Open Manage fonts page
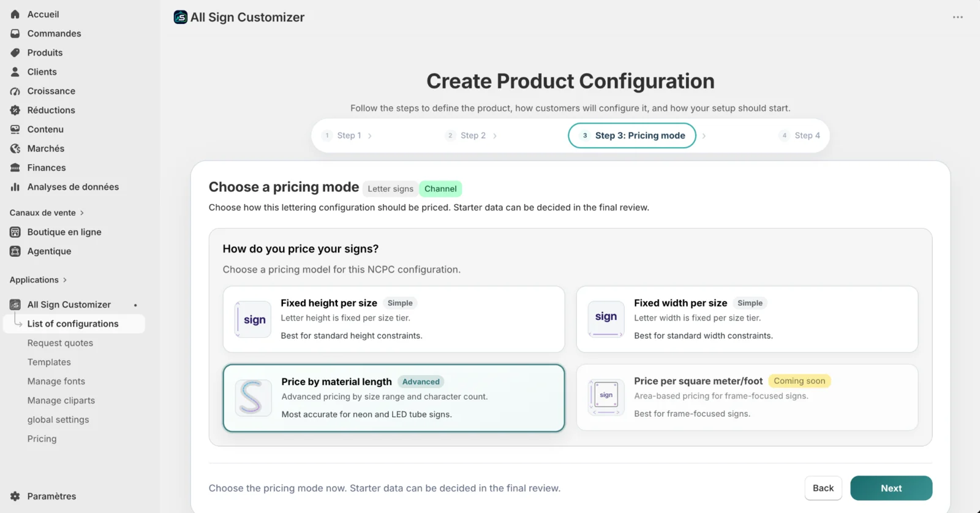980x513 pixels. (x=56, y=381)
